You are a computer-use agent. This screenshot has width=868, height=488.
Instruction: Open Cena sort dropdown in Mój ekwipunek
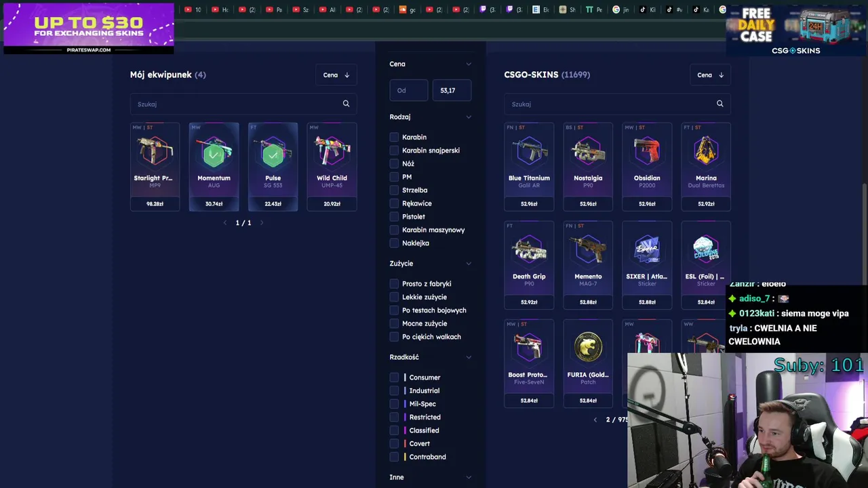[x=336, y=75]
